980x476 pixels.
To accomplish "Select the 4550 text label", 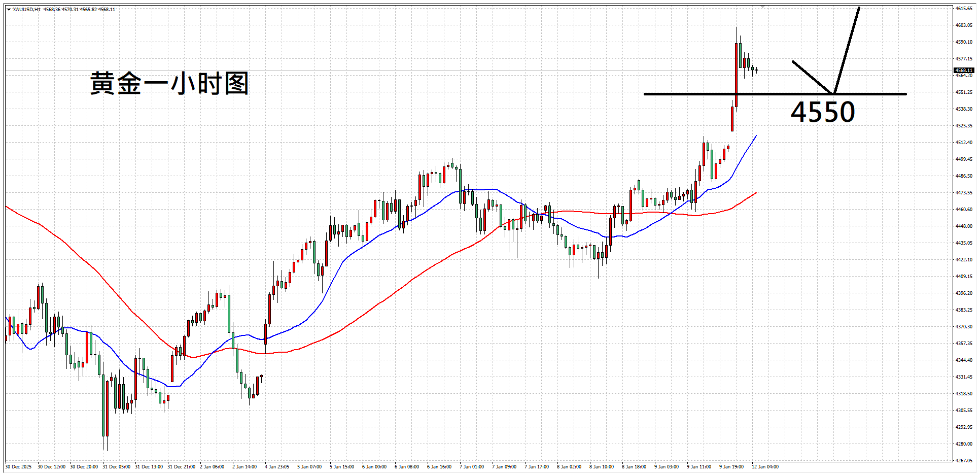I will (x=822, y=112).
